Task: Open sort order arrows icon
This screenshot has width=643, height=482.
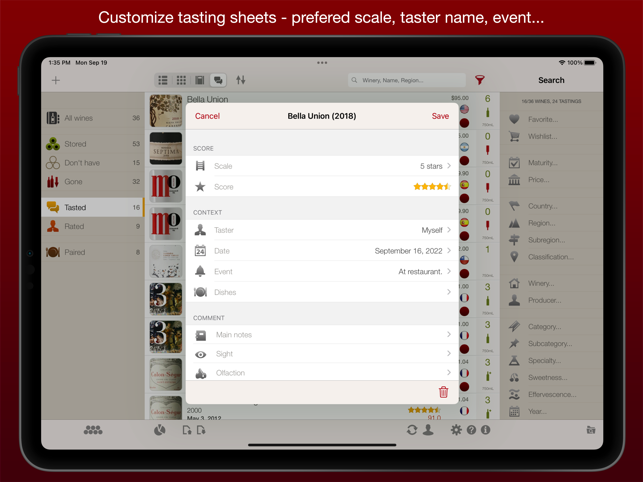Action: coord(241,80)
